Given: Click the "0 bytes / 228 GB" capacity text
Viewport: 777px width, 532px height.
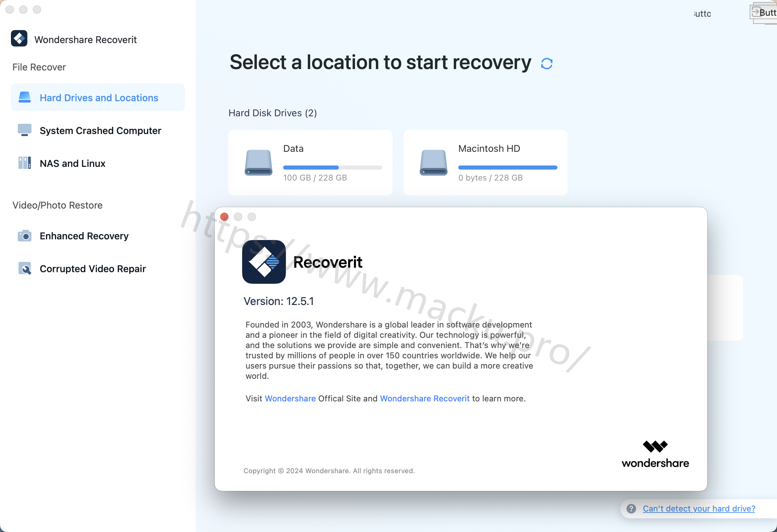Looking at the screenshot, I should tap(490, 178).
